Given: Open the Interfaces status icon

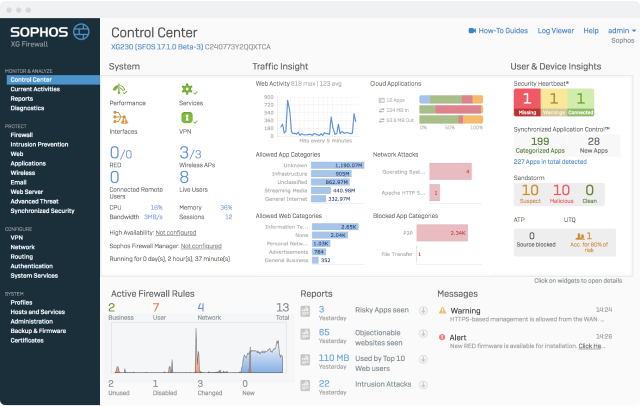Looking at the screenshot, I should [x=120, y=118].
